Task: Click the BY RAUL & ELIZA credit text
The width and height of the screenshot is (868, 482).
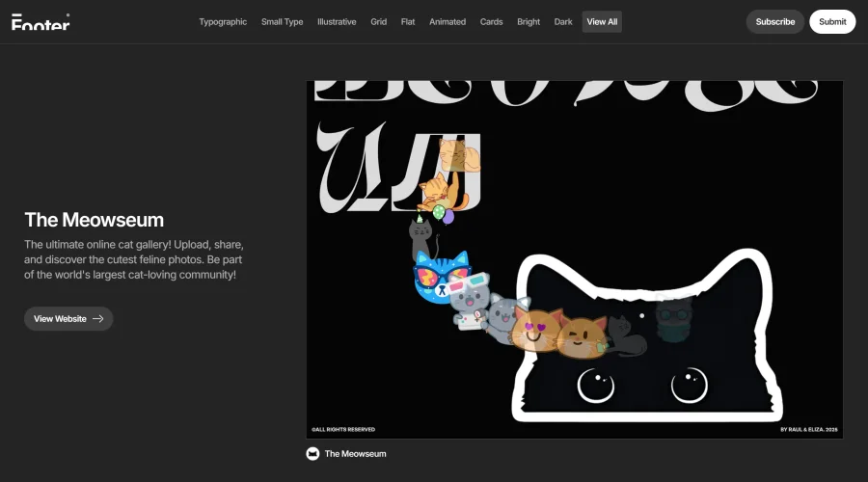Action: pyautogui.click(x=809, y=429)
